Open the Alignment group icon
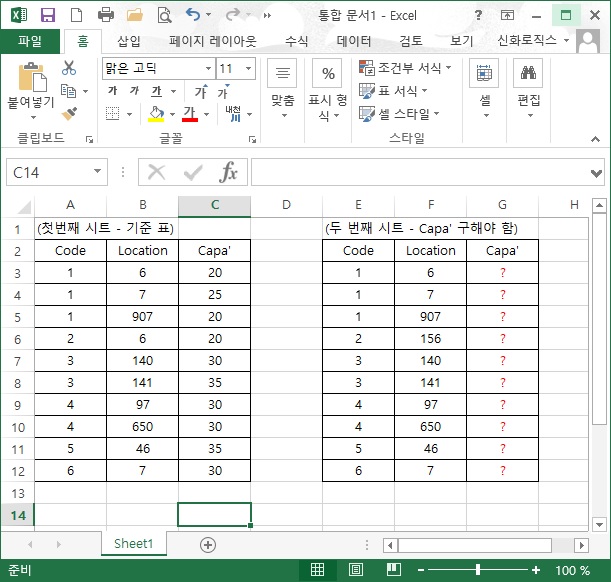The height and width of the screenshot is (582, 611). 283,73
